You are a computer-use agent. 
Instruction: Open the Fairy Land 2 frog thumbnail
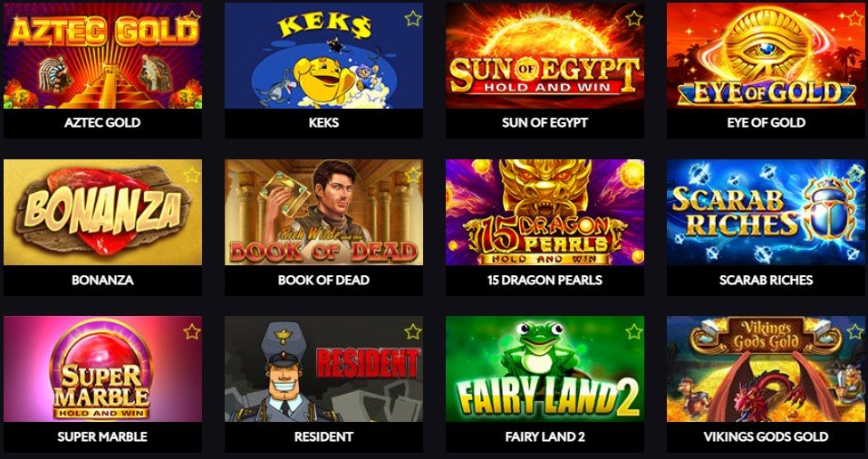point(545,368)
